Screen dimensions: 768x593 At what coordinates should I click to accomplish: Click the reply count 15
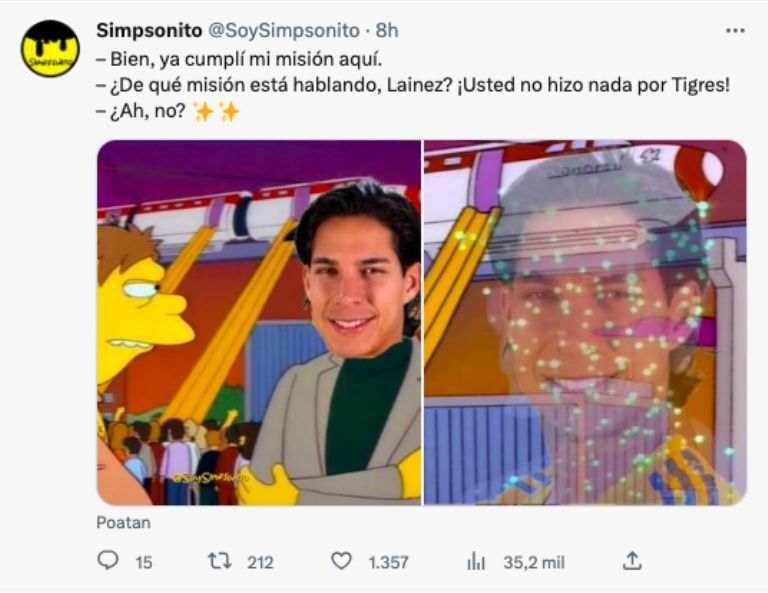(x=143, y=562)
